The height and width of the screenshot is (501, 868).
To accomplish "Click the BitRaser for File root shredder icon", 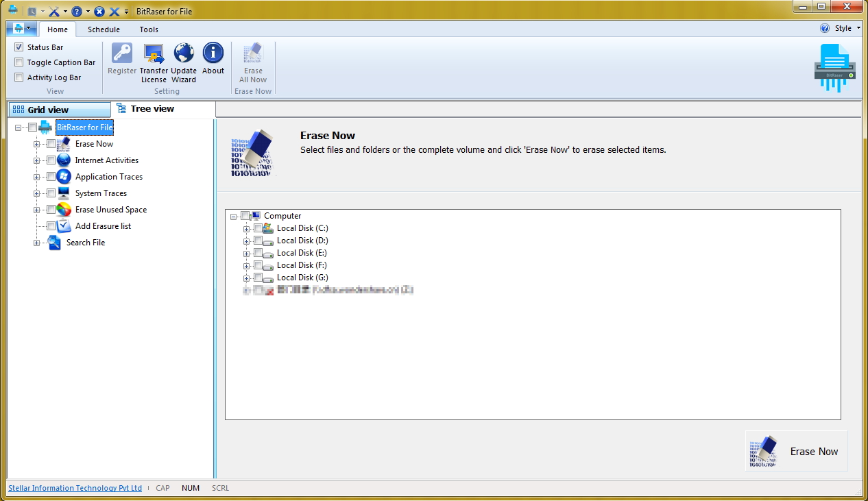I will point(45,127).
